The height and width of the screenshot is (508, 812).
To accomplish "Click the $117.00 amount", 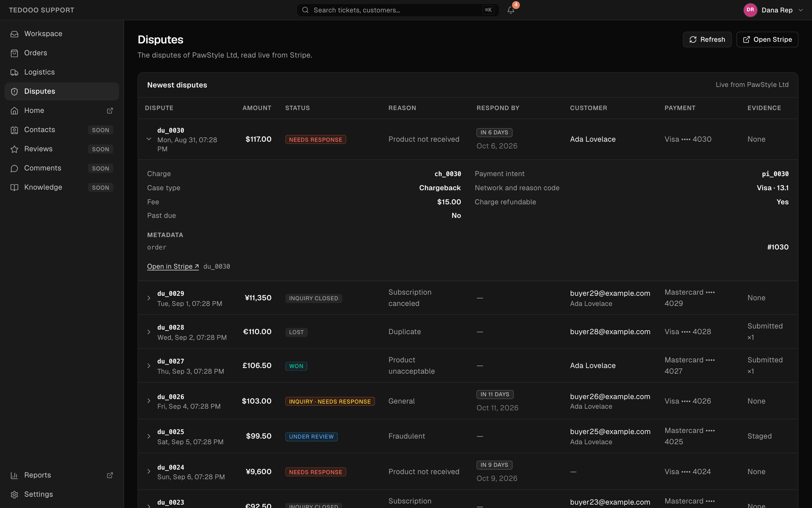I will coord(258,139).
